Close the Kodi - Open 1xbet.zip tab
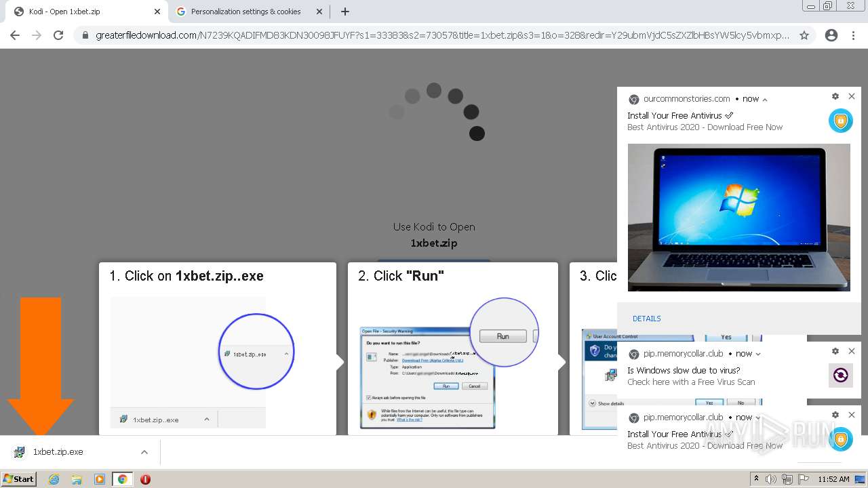Image resolution: width=868 pixels, height=488 pixels. click(x=157, y=12)
